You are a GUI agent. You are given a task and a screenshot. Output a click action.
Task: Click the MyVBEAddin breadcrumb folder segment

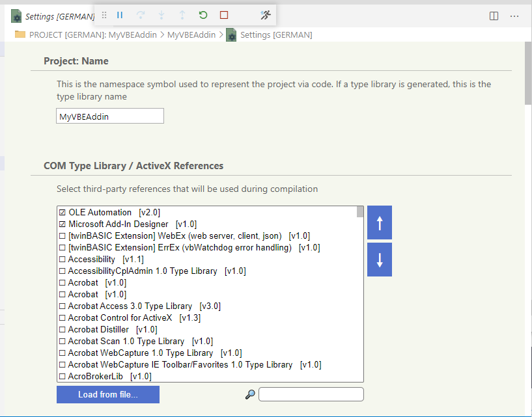point(194,35)
